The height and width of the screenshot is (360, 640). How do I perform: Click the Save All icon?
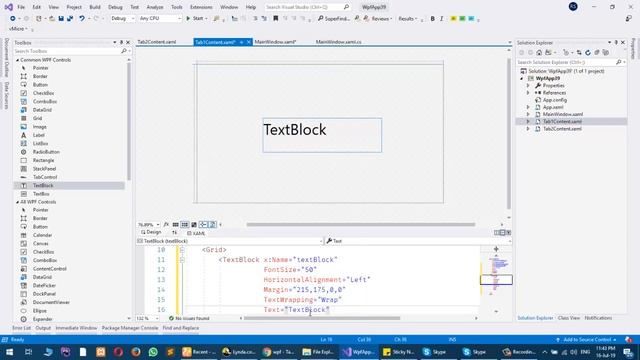coord(70,18)
